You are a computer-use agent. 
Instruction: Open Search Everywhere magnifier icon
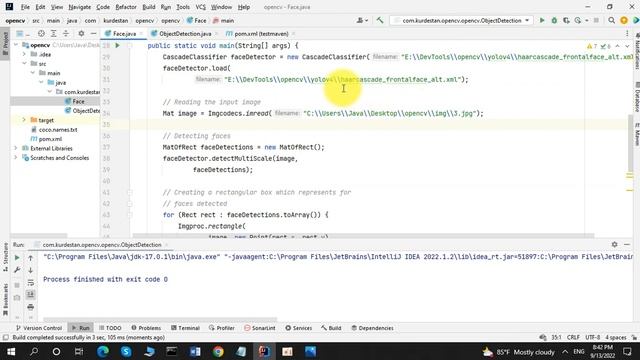click(x=611, y=20)
